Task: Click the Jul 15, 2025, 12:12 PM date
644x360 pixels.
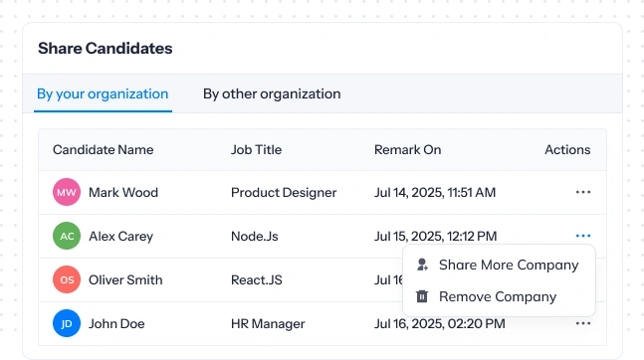Action: click(x=435, y=237)
